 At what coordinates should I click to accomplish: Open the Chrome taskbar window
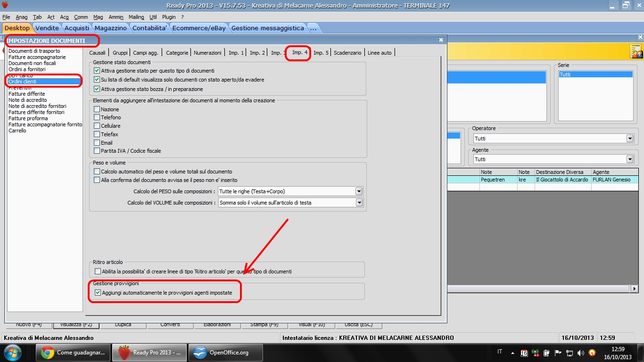[73, 353]
